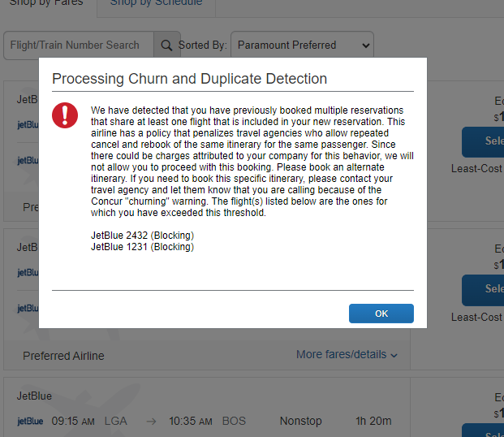This screenshot has height=437, width=504.
Task: Click the Sorted By label
Action: [203, 45]
